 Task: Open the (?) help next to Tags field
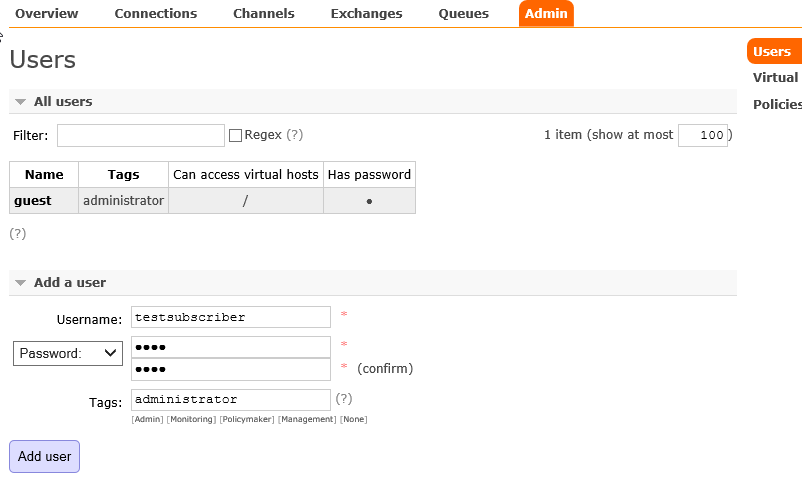[344, 399]
